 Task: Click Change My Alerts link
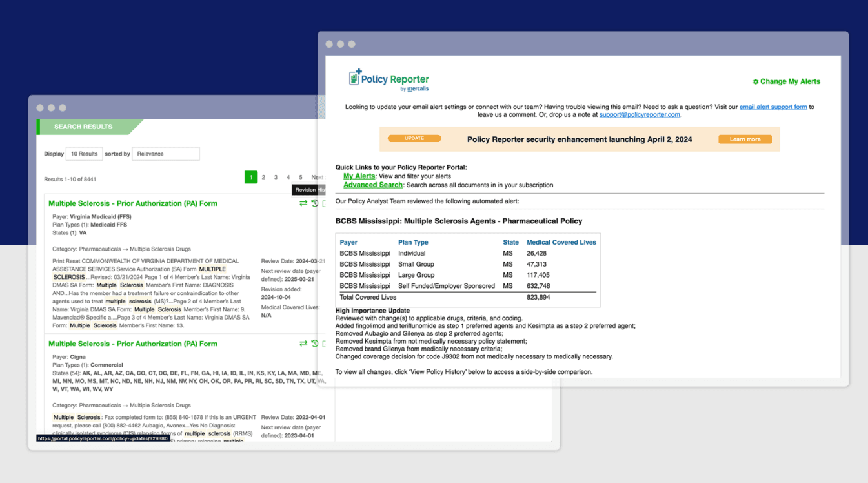click(787, 81)
